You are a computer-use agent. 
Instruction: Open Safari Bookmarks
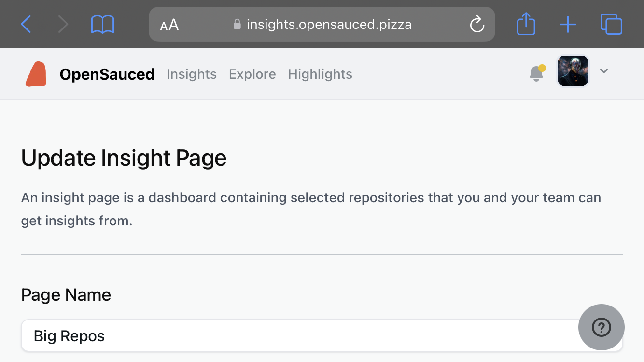click(x=102, y=24)
